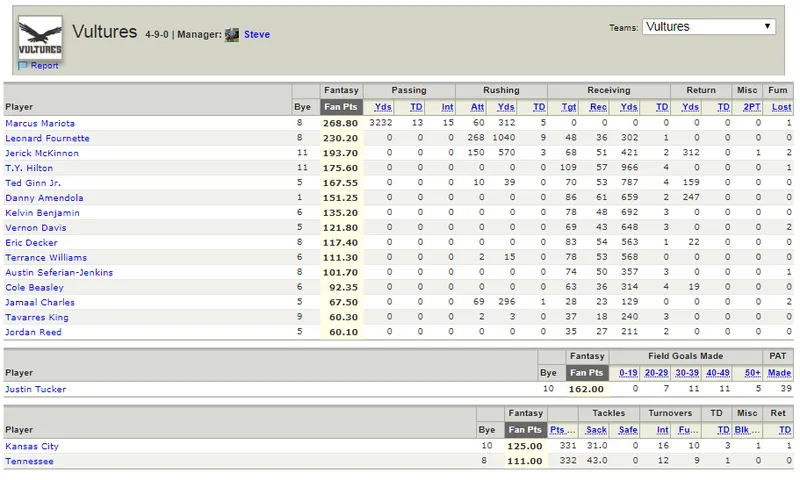Sort defenses by Sack column
This screenshot has width=800, height=480.
pyautogui.click(x=596, y=430)
